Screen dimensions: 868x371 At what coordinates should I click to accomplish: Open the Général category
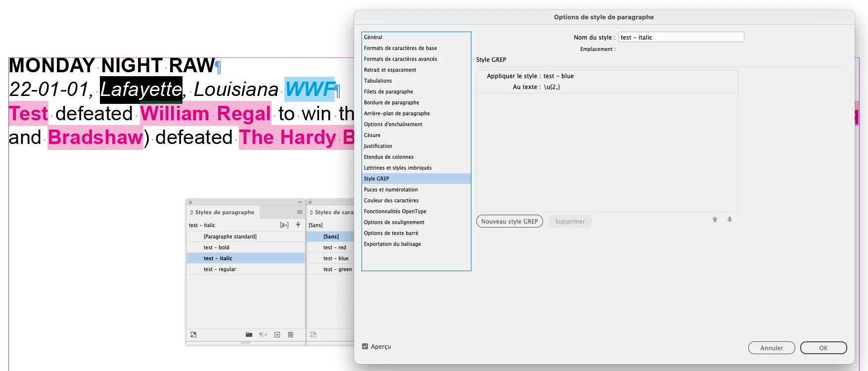(416, 37)
